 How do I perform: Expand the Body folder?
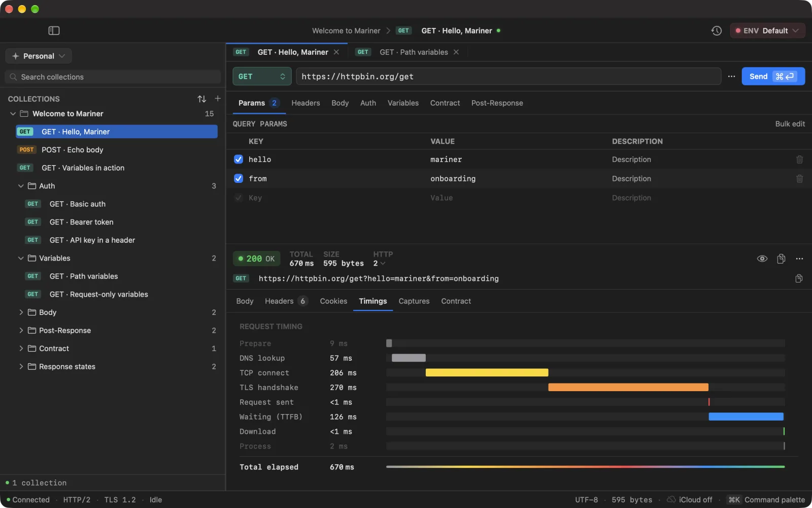tap(21, 312)
